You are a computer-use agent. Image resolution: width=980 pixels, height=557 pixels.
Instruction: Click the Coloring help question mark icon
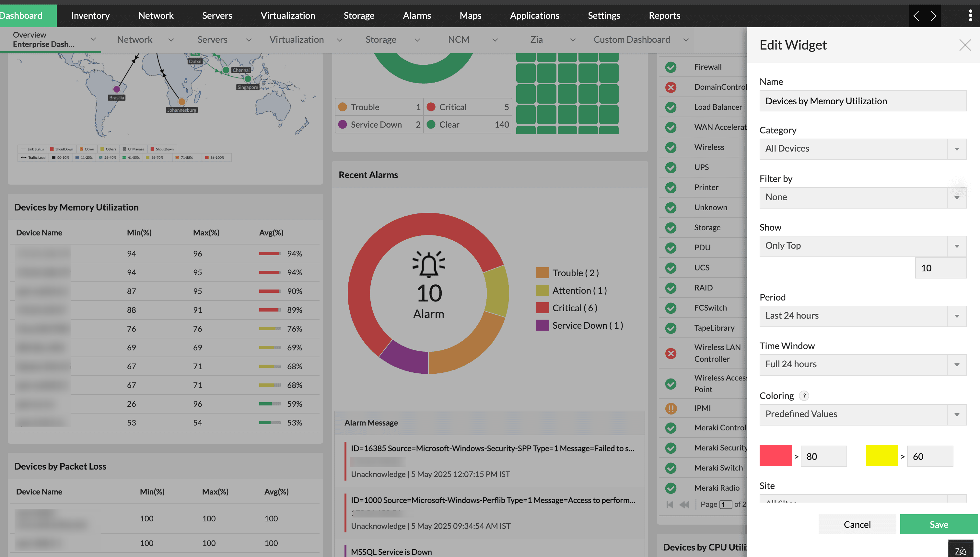(x=804, y=396)
